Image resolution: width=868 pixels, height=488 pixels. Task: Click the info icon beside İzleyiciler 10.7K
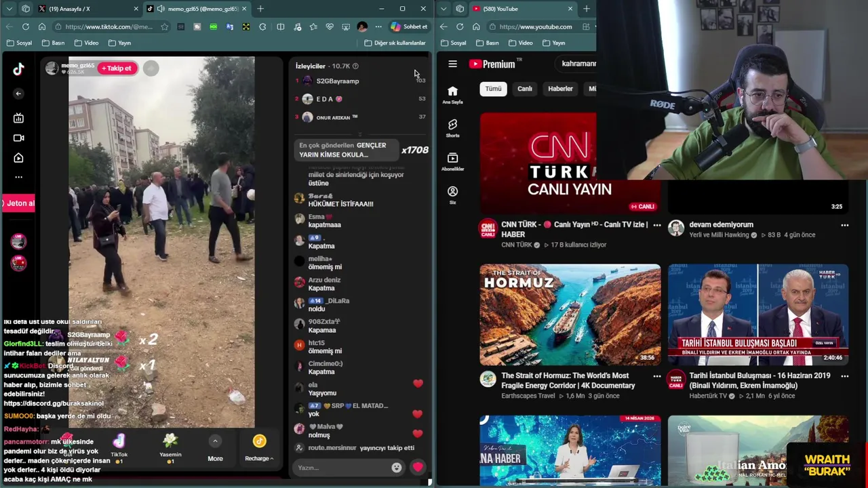pos(355,66)
